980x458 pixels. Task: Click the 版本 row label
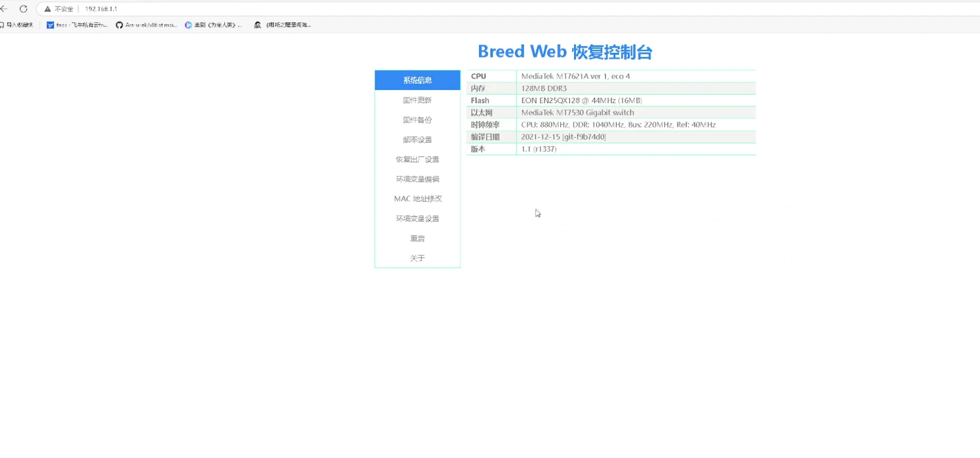(478, 149)
